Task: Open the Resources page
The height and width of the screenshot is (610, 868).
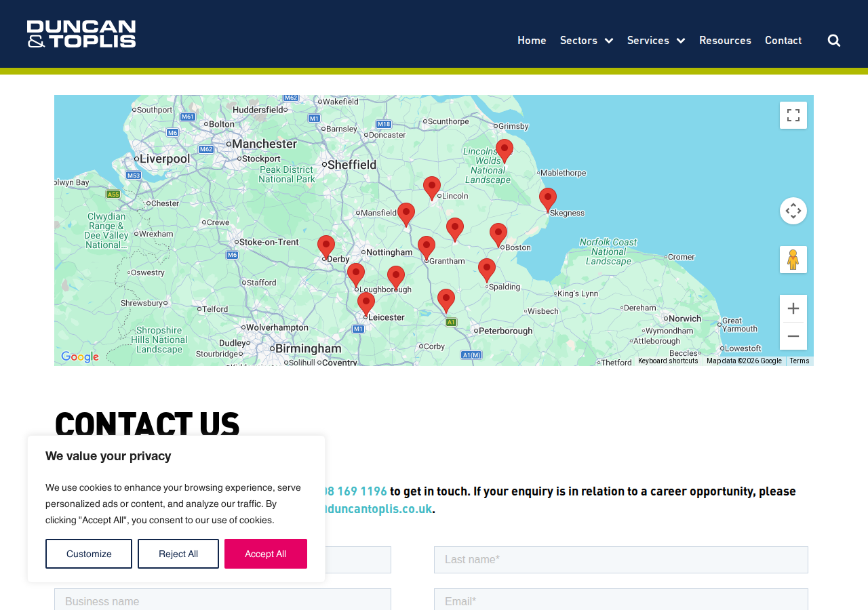Action: (725, 41)
